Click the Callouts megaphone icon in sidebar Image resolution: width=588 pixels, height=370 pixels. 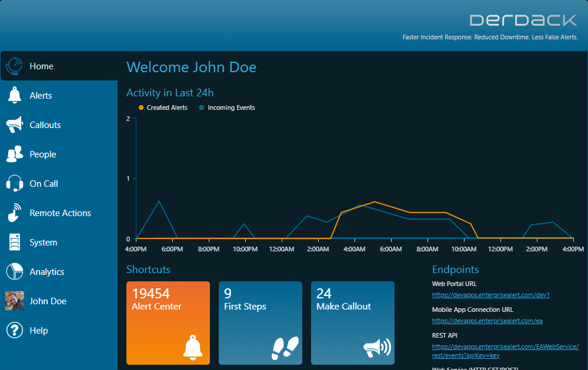click(x=15, y=125)
